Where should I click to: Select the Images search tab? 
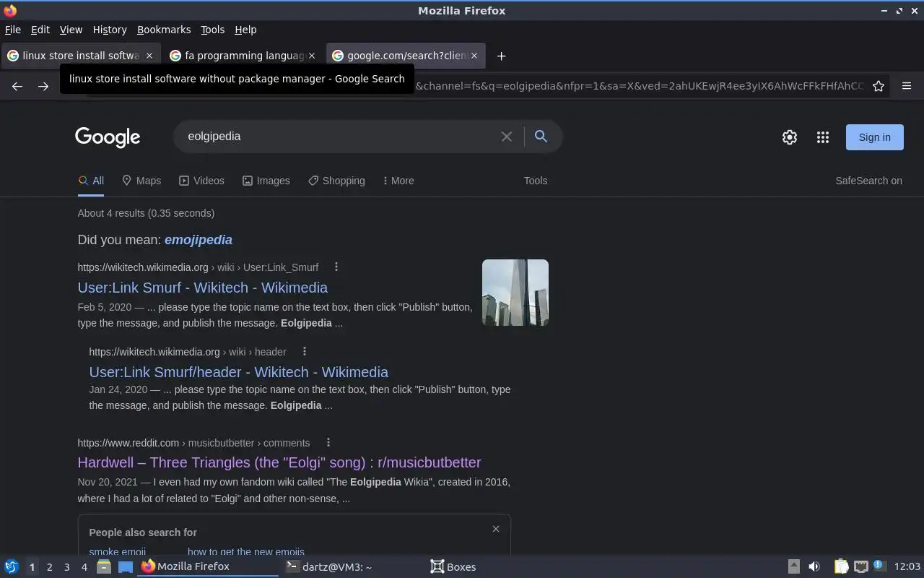[266, 181]
